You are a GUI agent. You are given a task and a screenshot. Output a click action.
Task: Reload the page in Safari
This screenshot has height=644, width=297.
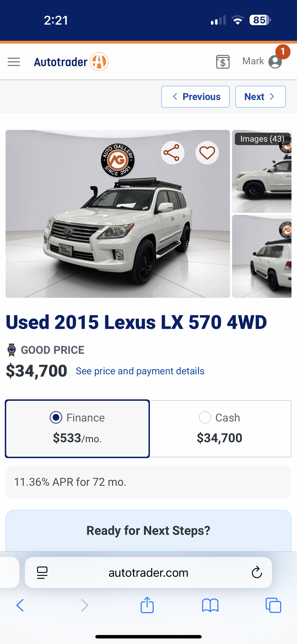[257, 572]
